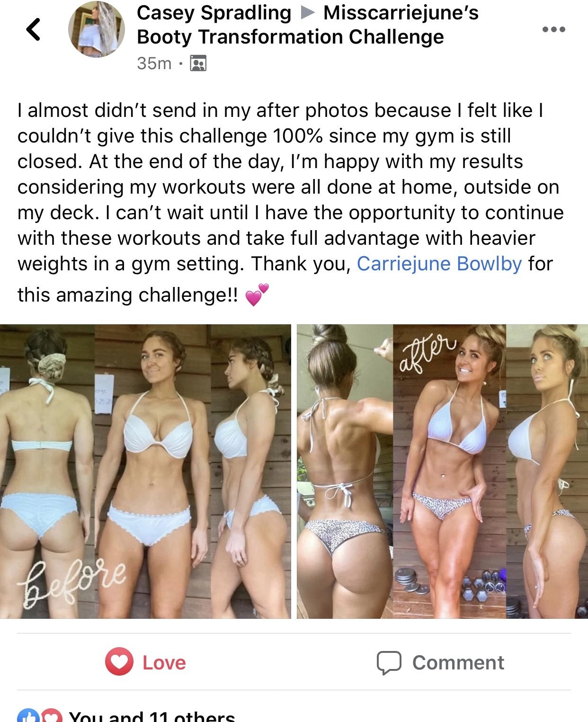Toggle the red Love heart reaction icon
Image resolution: width=588 pixels, height=722 pixels.
pyautogui.click(x=119, y=661)
